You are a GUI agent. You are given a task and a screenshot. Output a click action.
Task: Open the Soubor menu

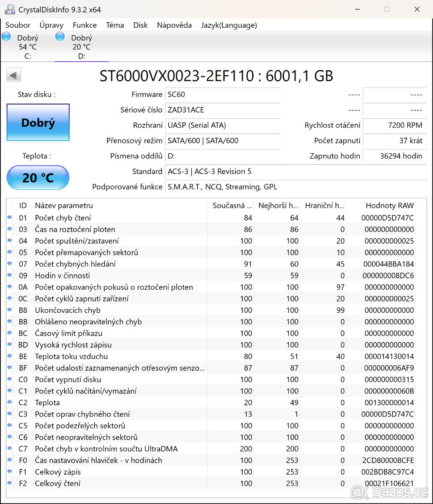(18, 25)
